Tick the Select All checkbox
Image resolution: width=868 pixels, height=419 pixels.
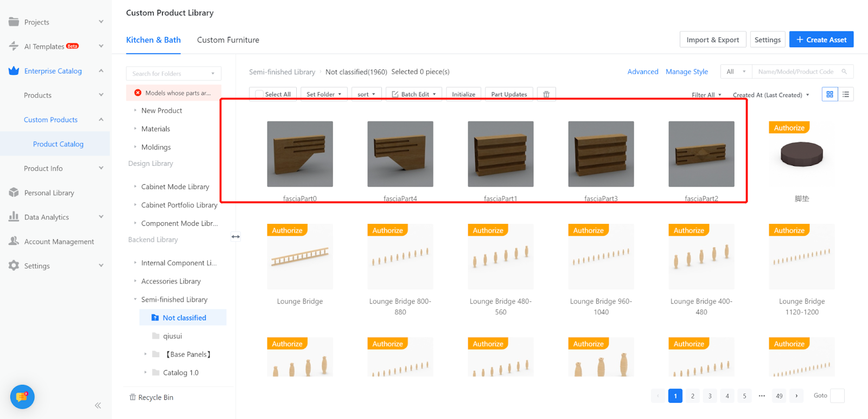click(x=259, y=94)
